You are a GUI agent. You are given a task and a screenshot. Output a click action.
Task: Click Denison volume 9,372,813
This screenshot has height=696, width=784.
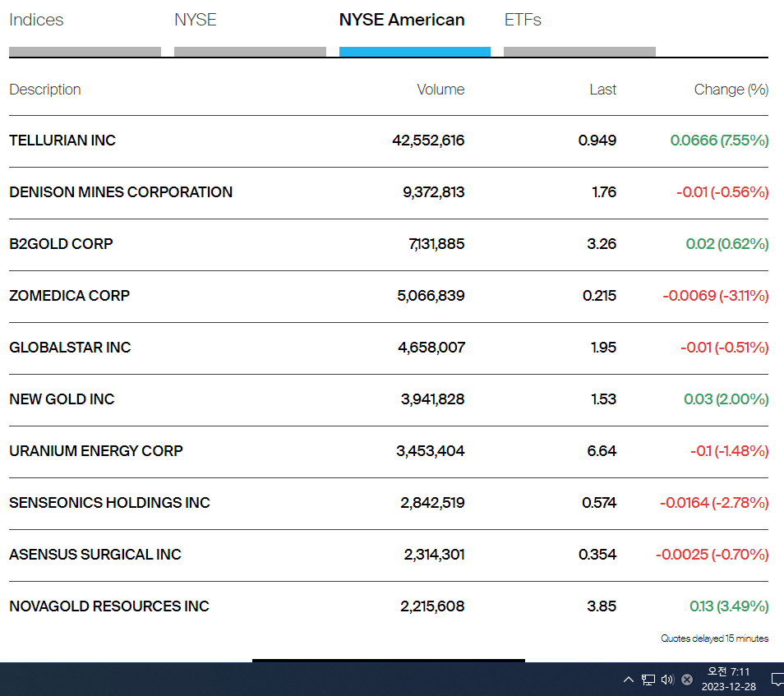(x=433, y=192)
